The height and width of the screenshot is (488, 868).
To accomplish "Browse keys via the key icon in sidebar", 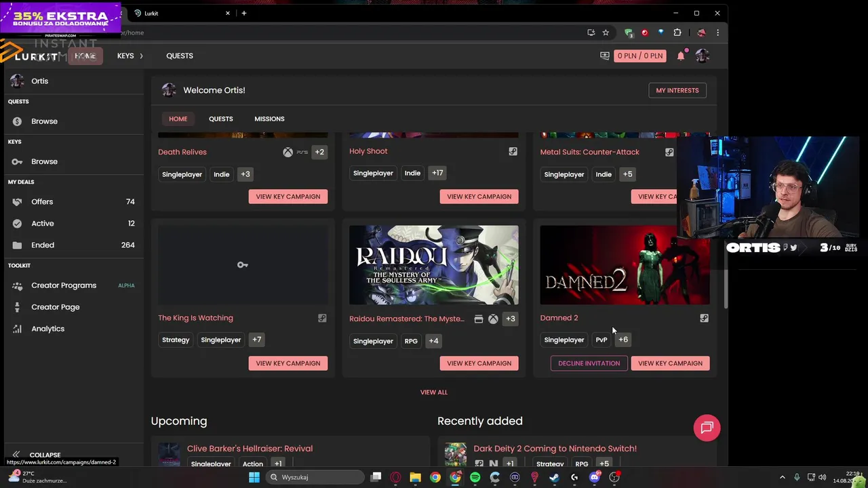I will (x=17, y=161).
